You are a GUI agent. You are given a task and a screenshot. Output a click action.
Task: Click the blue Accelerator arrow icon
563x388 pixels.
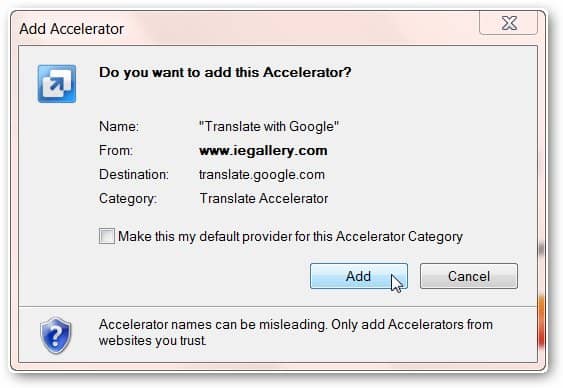pyautogui.click(x=57, y=84)
